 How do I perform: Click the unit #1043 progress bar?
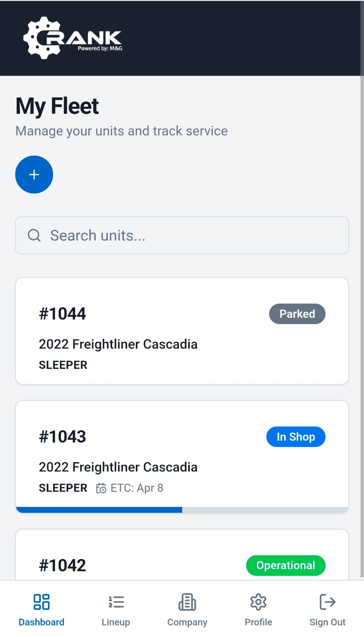coord(182,510)
